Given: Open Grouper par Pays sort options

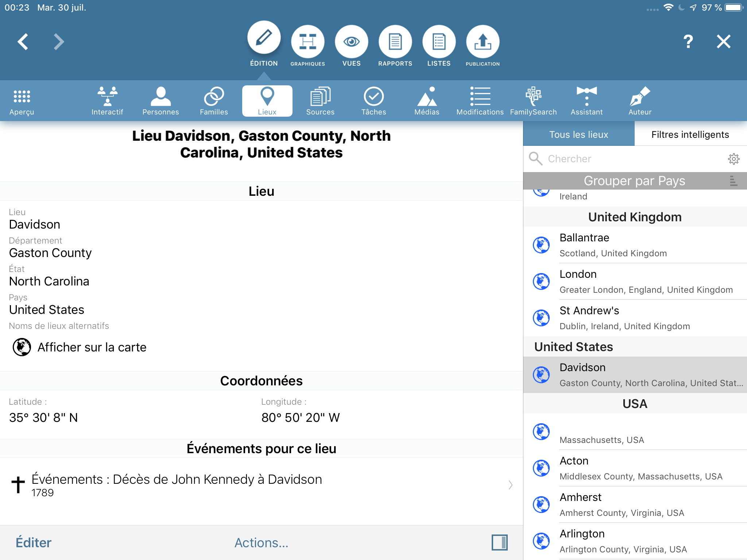Looking at the screenshot, I should click(x=734, y=181).
